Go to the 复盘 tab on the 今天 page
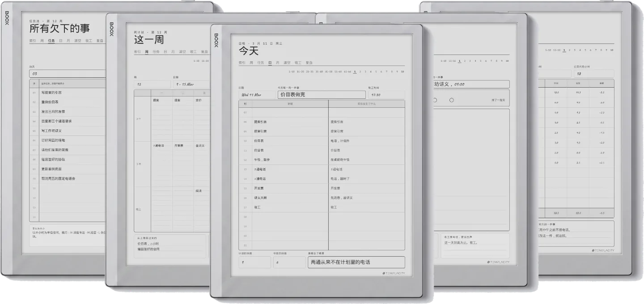Screen dimensions: 644x304 pyautogui.click(x=309, y=63)
